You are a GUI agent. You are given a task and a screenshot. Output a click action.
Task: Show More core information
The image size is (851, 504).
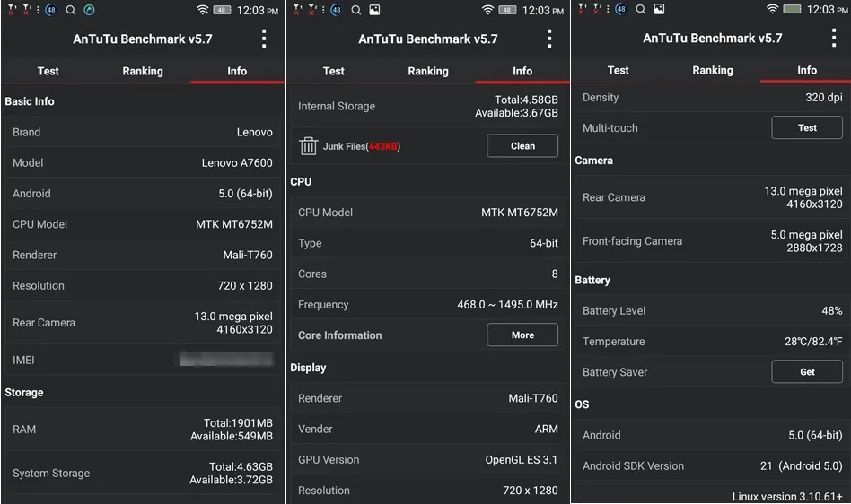[522, 335]
